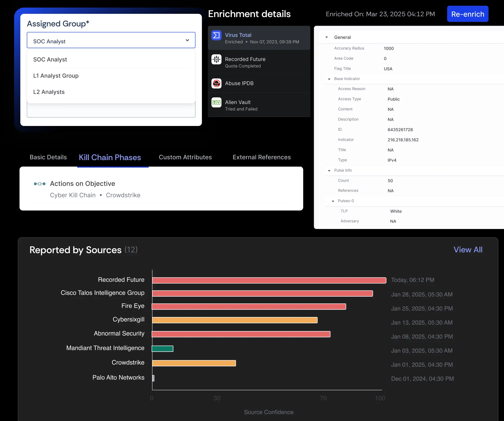Switch to the Custom Attributes tab
Image resolution: width=504 pixels, height=421 pixels.
(185, 157)
